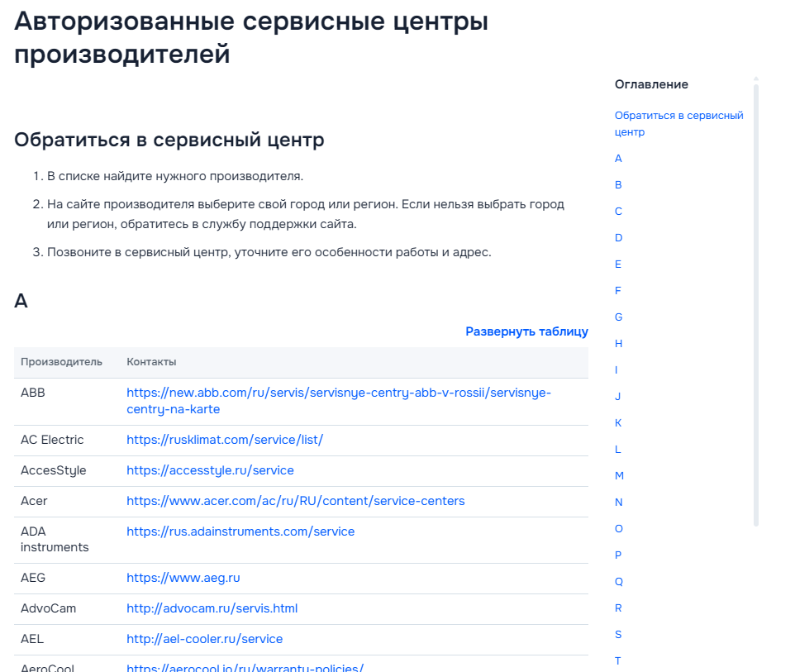Open the ABB service centers link
The image size is (795, 672).
coord(339,401)
